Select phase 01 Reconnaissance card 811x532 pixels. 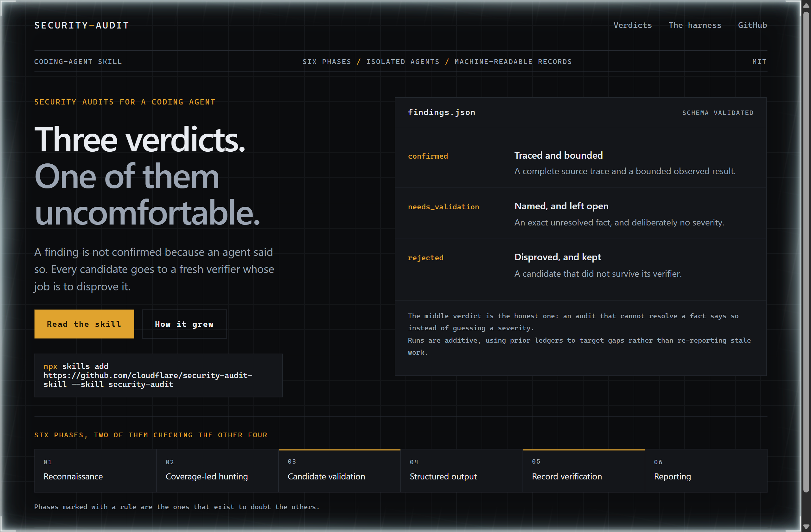pos(95,471)
